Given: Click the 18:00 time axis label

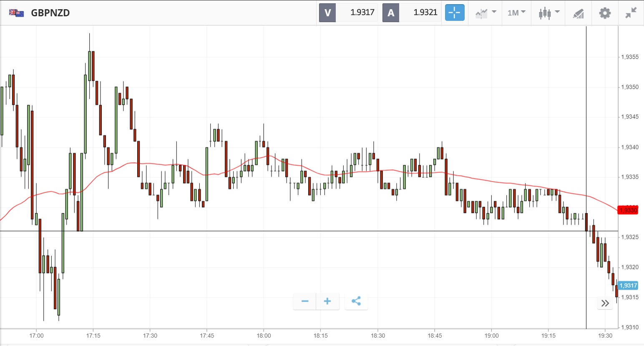Looking at the screenshot, I should point(264,336).
